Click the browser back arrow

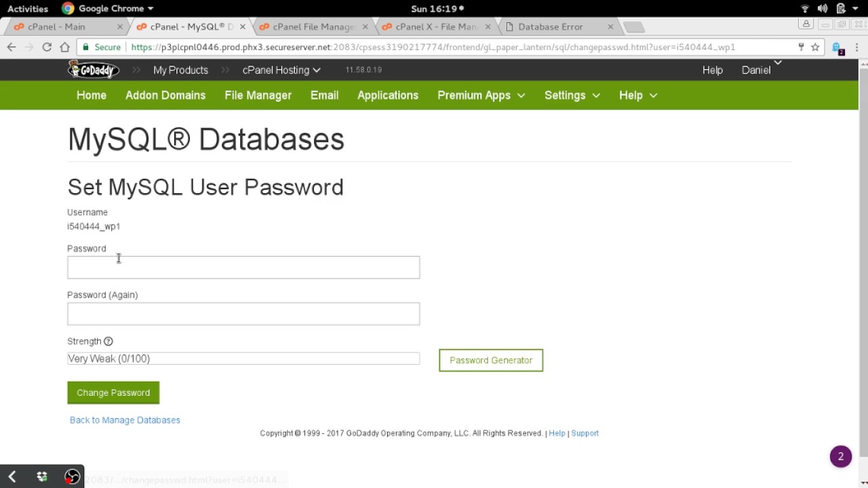tap(12, 47)
